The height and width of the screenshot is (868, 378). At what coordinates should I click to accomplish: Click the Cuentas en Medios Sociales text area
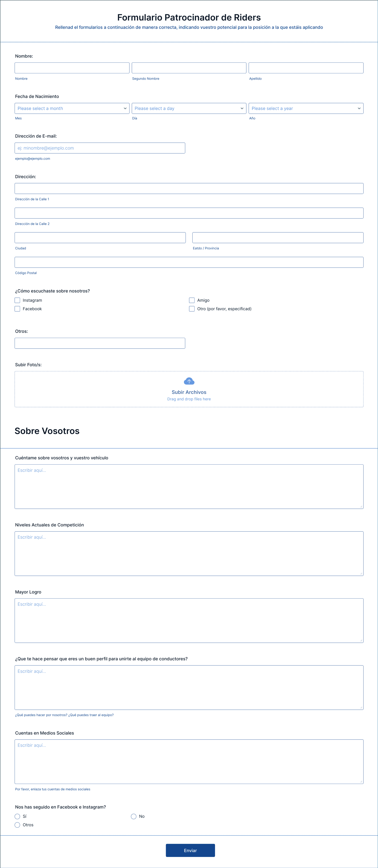coord(189,762)
